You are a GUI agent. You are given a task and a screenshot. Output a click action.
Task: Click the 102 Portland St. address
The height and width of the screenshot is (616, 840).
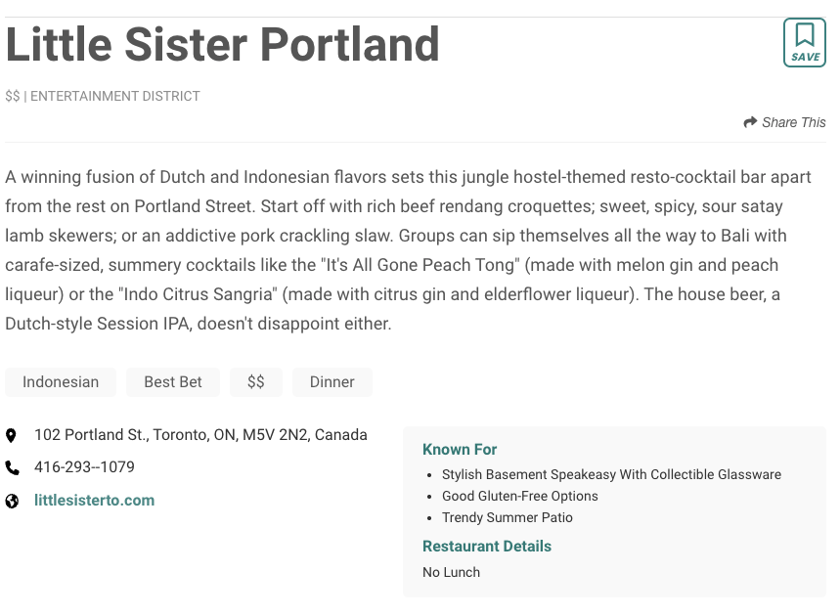click(200, 435)
